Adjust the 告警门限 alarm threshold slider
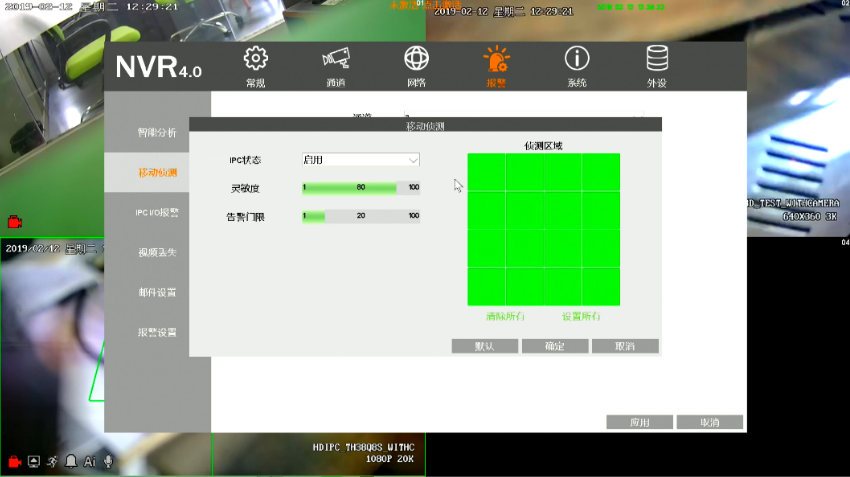850x477 pixels. (x=360, y=216)
